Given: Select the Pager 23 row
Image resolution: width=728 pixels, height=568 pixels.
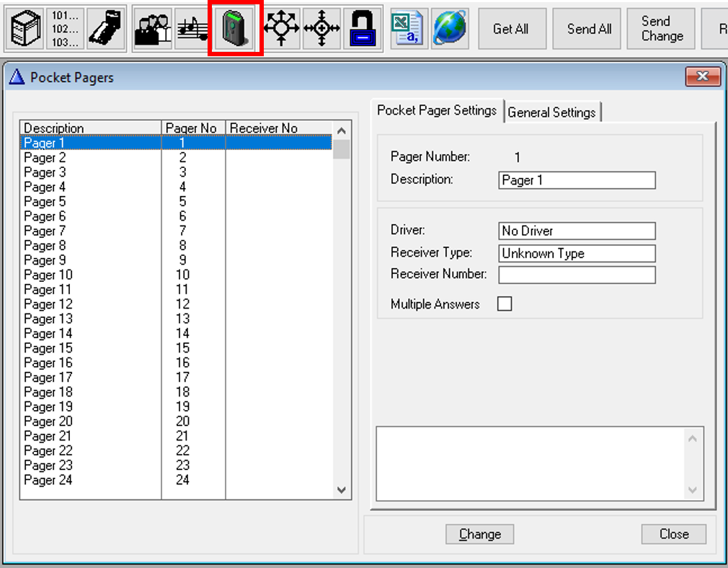Looking at the screenshot, I should coord(177,466).
